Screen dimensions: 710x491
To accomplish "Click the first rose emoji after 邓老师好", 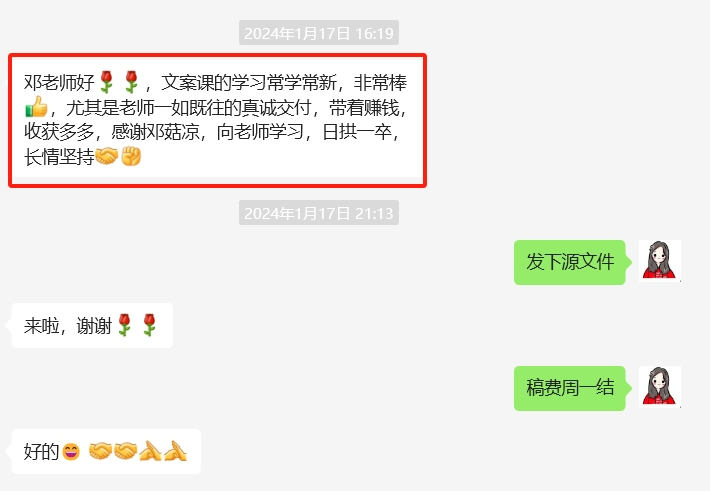I will pos(106,82).
